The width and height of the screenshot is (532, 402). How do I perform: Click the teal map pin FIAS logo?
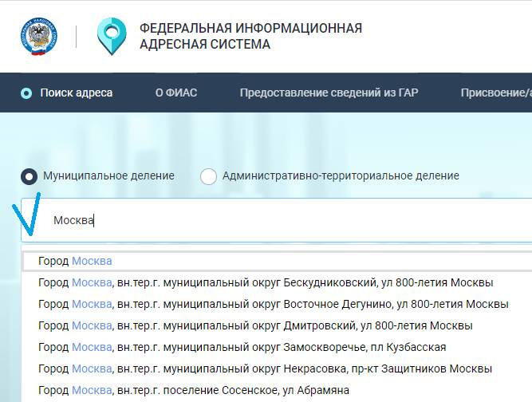pyautogui.click(x=112, y=37)
